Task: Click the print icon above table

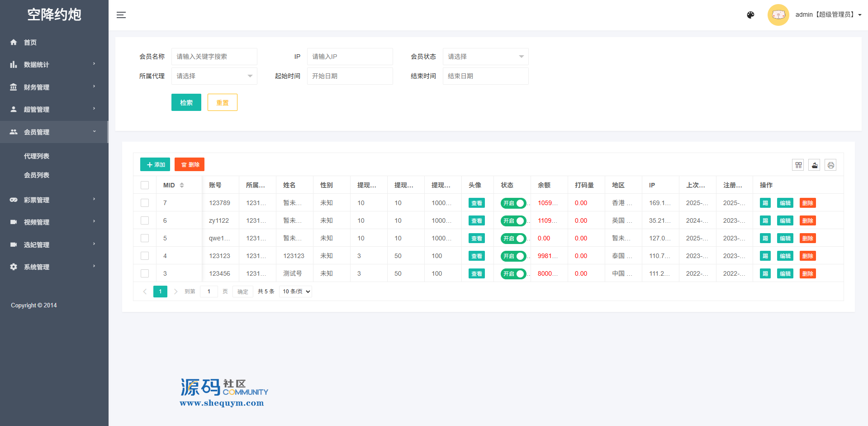Action: [830, 165]
